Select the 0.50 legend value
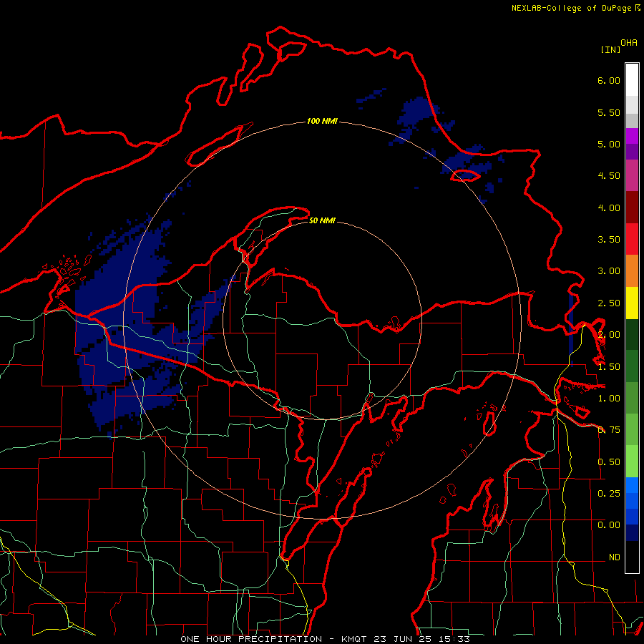The image size is (644, 644). (609, 462)
